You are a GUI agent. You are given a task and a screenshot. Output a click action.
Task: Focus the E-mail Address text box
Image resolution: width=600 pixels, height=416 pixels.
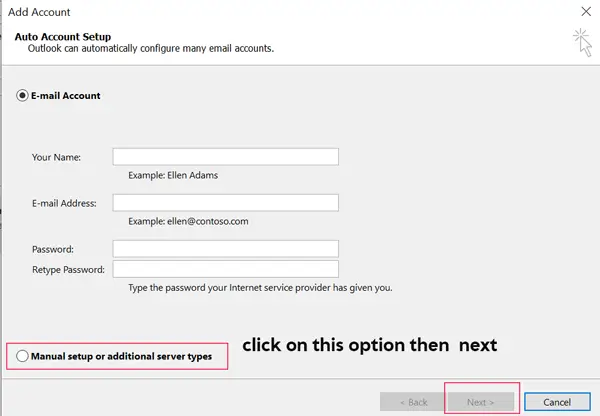tap(225, 203)
